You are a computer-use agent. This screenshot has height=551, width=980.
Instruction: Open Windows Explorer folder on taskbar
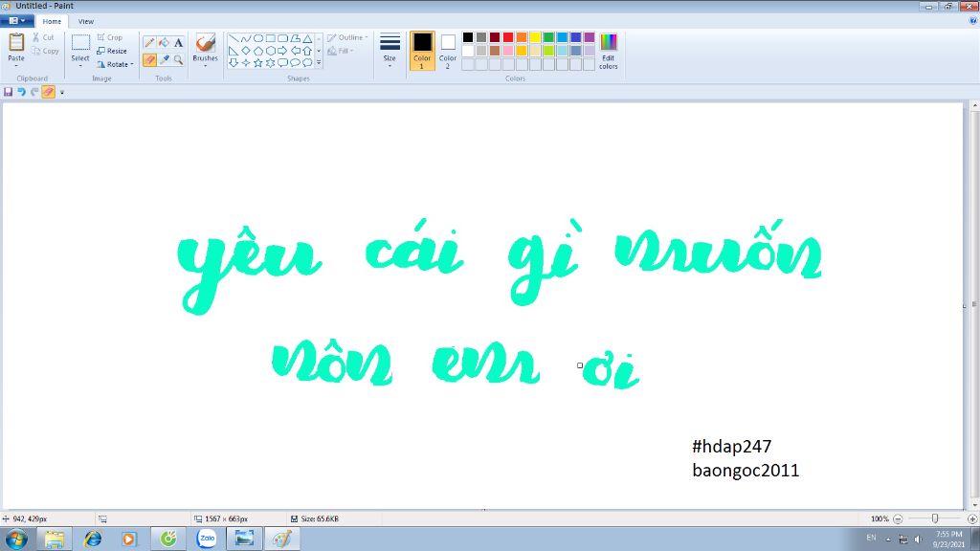55,539
